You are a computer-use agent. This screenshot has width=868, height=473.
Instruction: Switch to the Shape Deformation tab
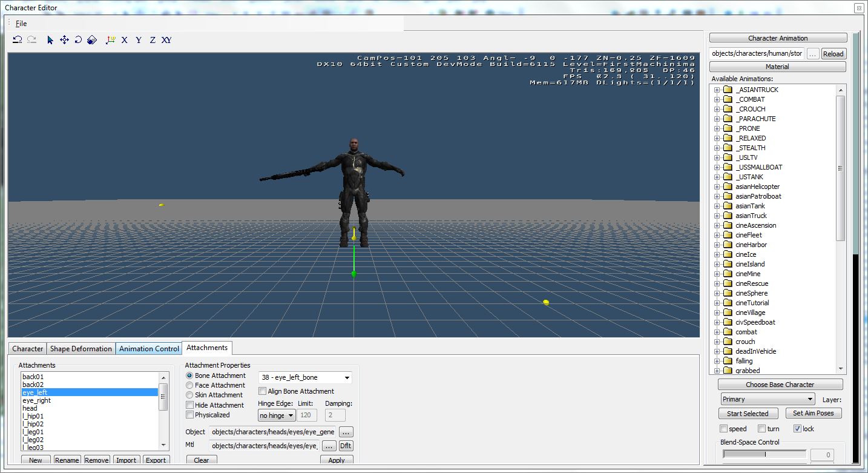(x=81, y=348)
